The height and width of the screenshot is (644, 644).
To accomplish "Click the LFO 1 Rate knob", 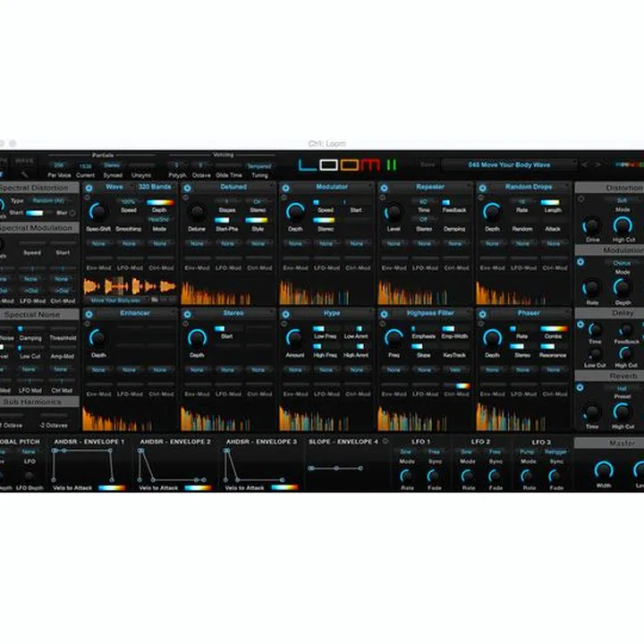I will 407,477.
